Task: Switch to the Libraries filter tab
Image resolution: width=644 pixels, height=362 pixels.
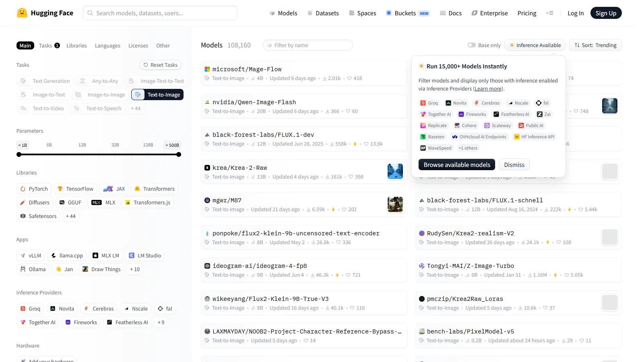Action: pyautogui.click(x=76, y=45)
